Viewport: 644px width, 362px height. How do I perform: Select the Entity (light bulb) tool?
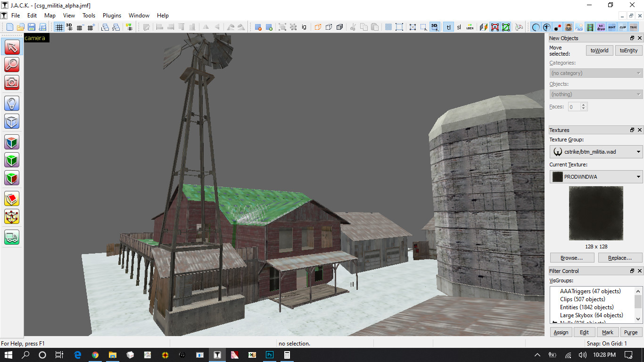(x=12, y=103)
